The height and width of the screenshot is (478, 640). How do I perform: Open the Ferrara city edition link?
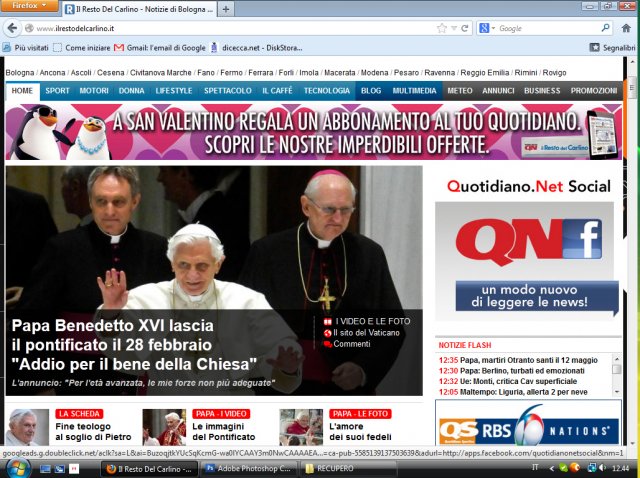[x=260, y=73]
